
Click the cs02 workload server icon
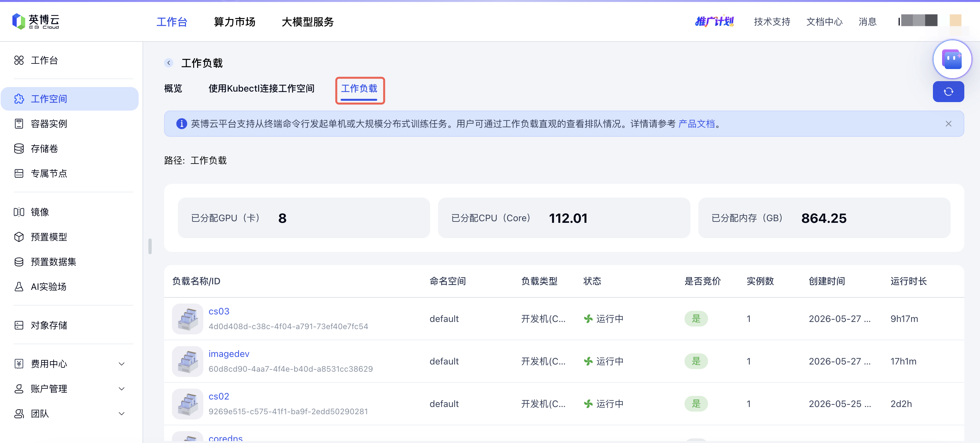click(x=187, y=404)
